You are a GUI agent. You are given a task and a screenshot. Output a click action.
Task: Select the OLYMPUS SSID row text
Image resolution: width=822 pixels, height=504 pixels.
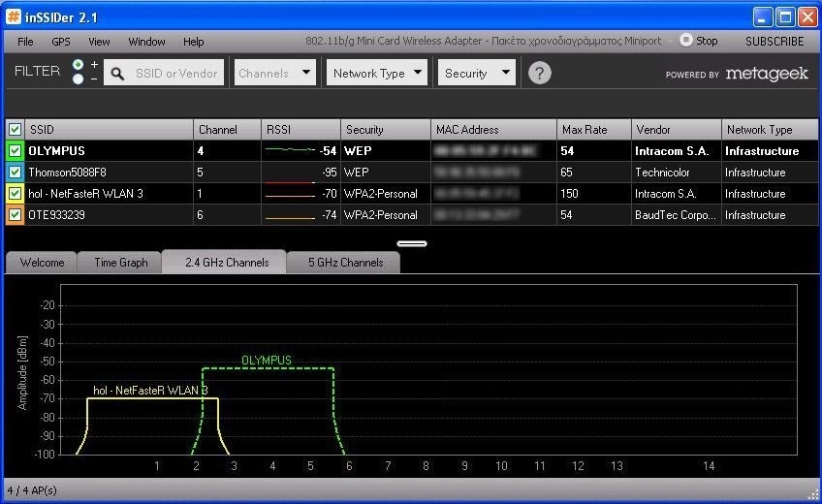pos(56,151)
